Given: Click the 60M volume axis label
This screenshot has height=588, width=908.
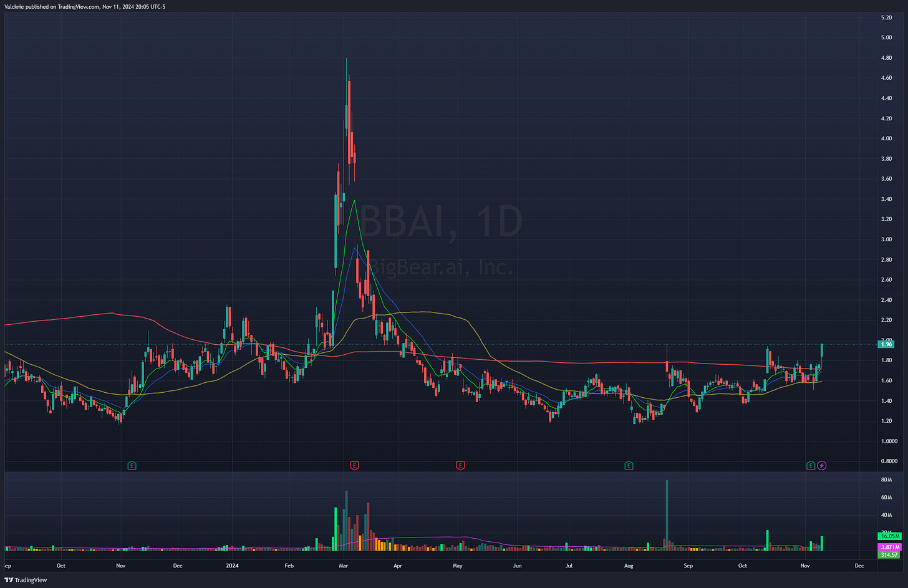Looking at the screenshot, I should coord(886,497).
